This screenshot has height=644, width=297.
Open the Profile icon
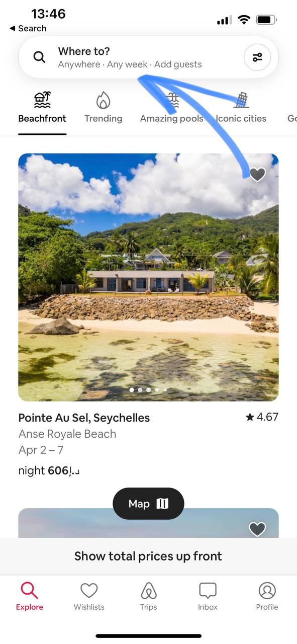267,590
